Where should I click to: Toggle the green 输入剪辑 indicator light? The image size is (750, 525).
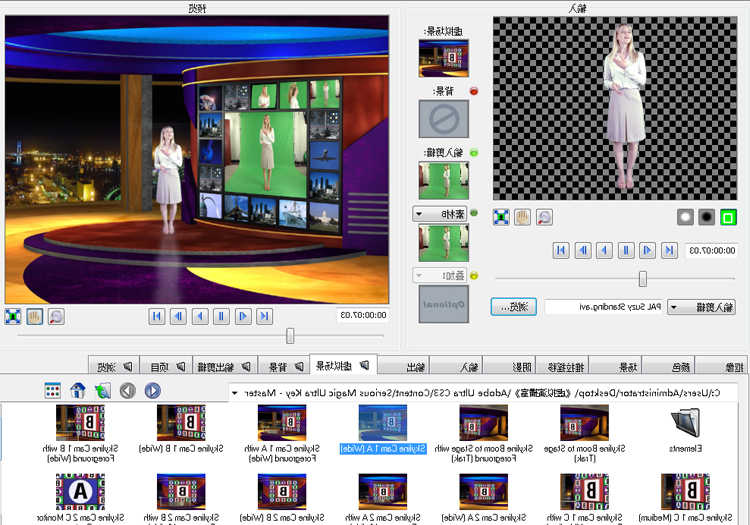(x=475, y=153)
